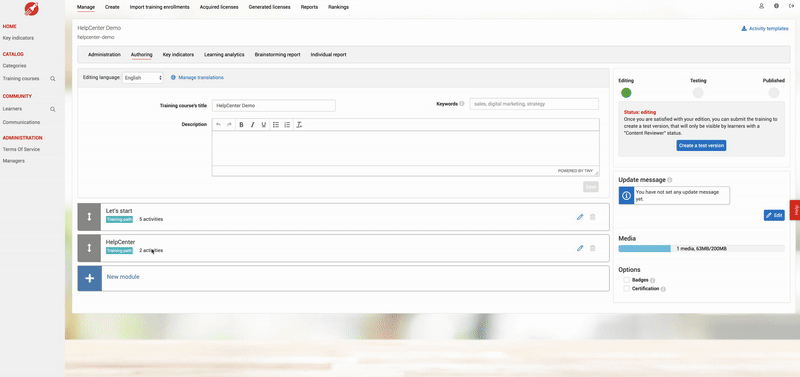Click the Media storage usage bar
Screen dimensions: 800x377
[x=701, y=248]
